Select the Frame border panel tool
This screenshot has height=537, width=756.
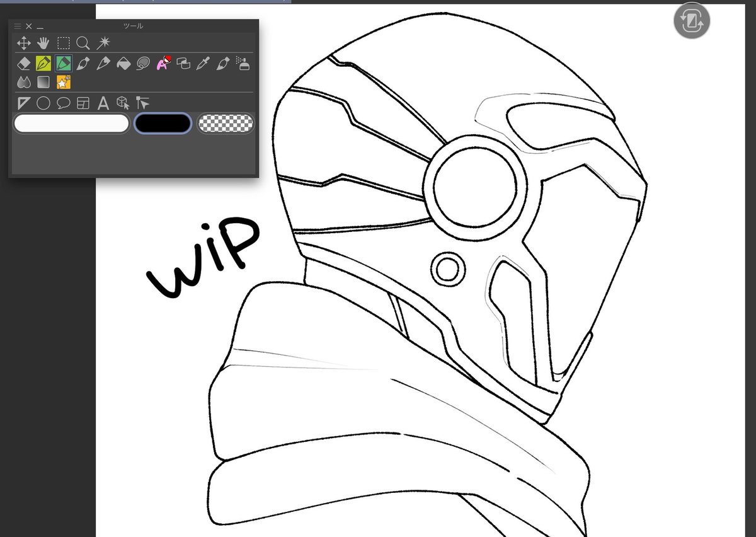(x=83, y=103)
